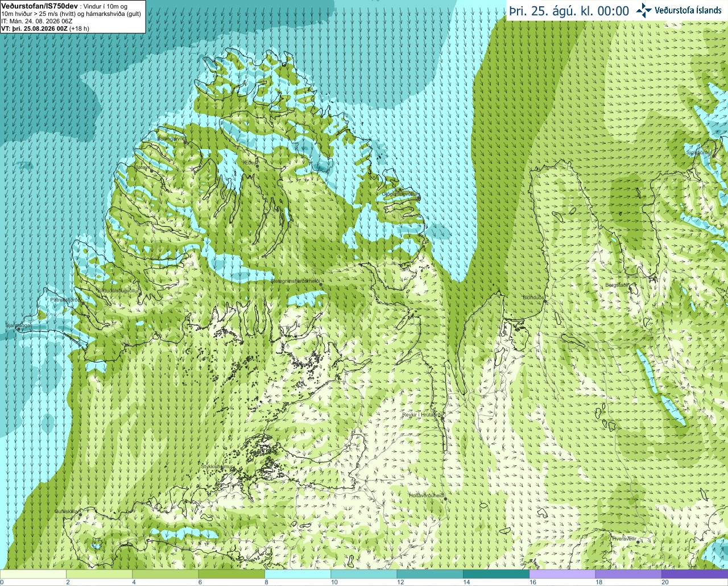
Task: Click the Siglufjörður station label
Action: click(x=698, y=152)
